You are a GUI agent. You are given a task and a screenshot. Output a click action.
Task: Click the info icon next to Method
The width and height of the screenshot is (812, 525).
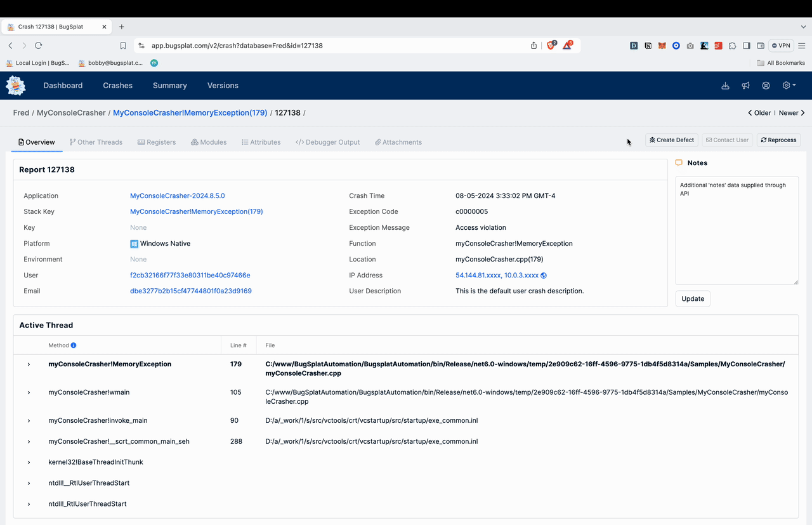point(74,345)
